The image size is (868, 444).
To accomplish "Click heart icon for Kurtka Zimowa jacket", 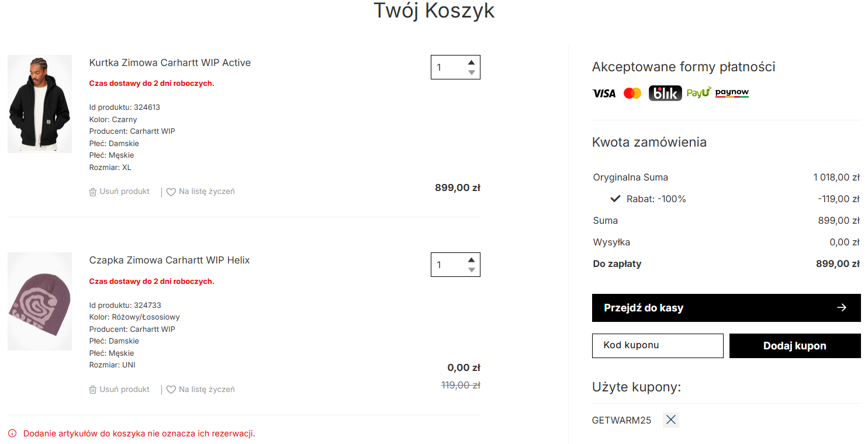I will [x=171, y=192].
